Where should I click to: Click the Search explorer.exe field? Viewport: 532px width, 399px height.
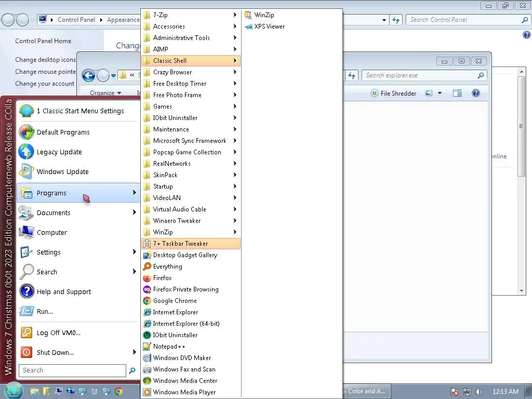coord(424,75)
